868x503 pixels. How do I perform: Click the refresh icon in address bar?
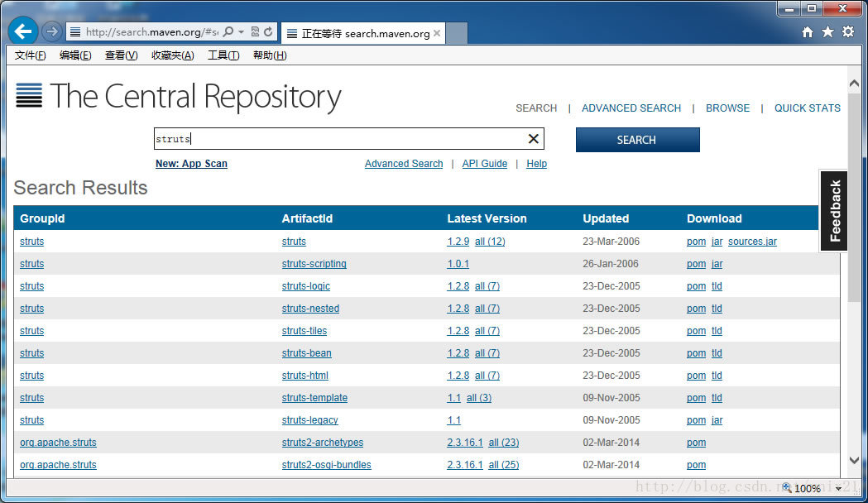tap(268, 32)
